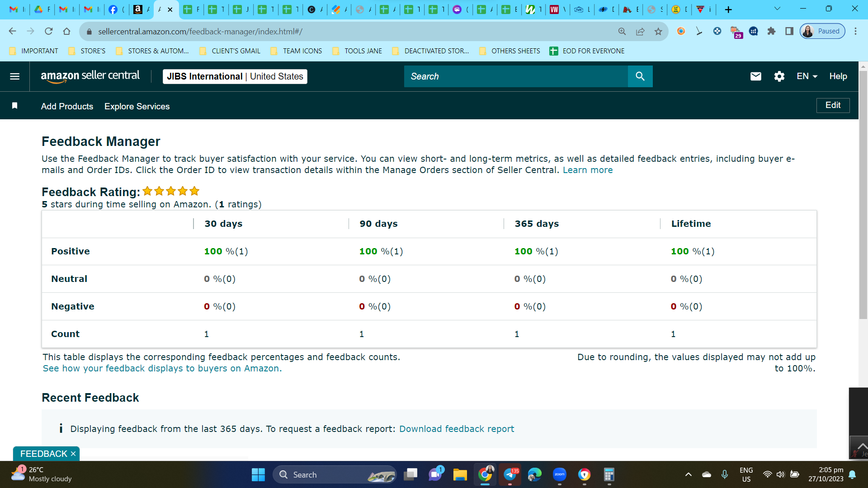This screenshot has width=868, height=488.
Task: Open the settings gear icon
Action: click(x=779, y=76)
